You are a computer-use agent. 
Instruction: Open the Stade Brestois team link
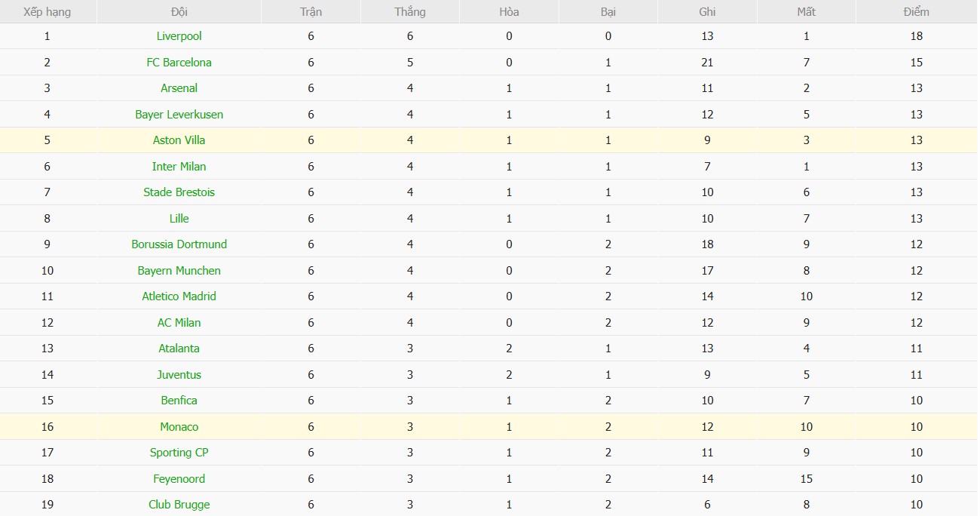tap(179, 192)
